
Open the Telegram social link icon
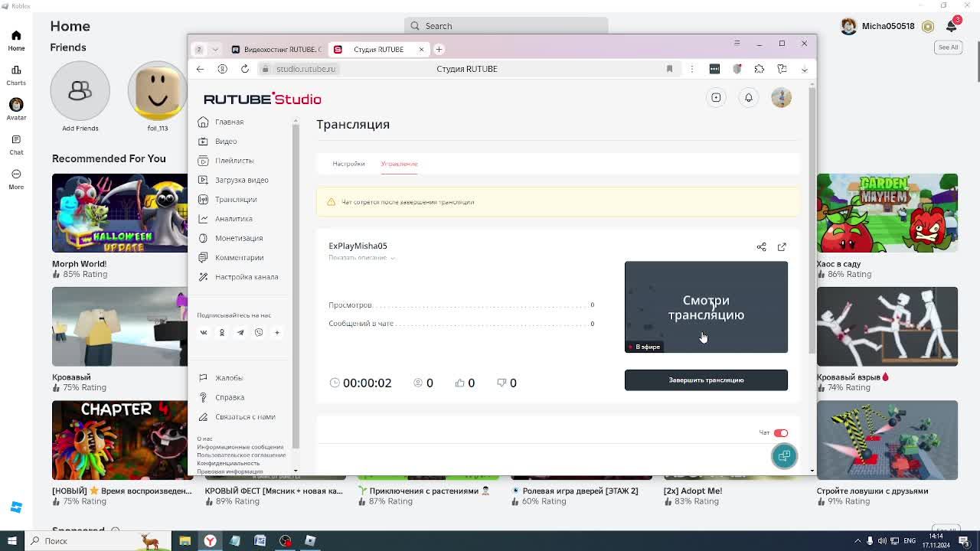(x=240, y=332)
